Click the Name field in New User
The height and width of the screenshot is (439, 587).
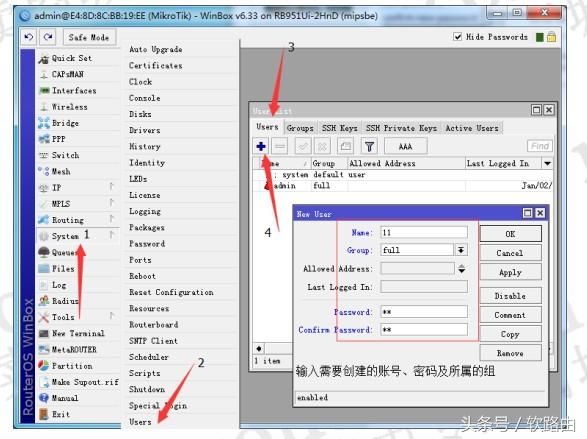pyautogui.click(x=424, y=232)
